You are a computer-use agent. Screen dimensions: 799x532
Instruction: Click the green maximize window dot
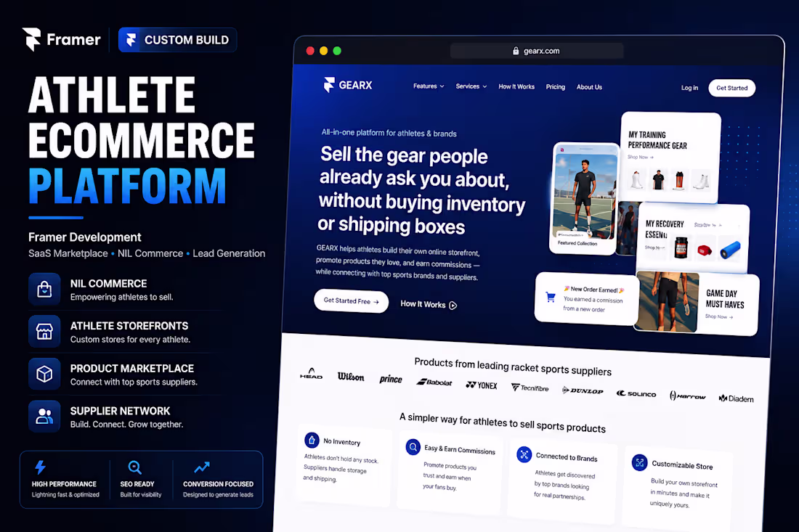337,51
